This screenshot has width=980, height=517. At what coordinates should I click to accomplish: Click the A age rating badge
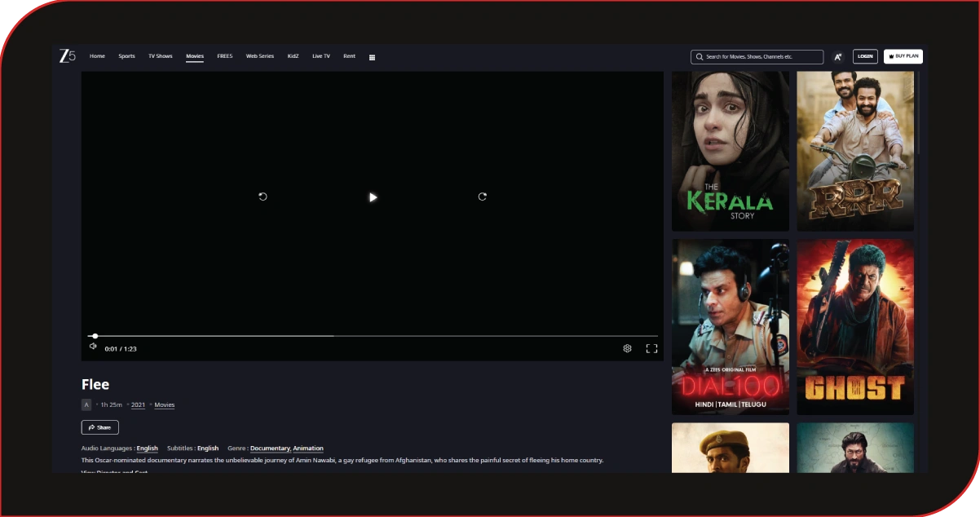point(86,404)
